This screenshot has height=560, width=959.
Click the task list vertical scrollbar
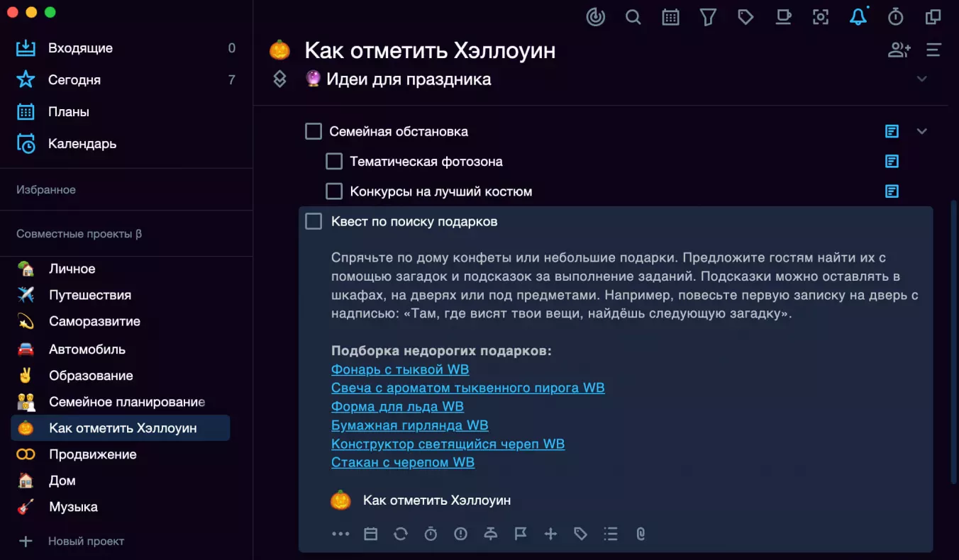[953, 342]
